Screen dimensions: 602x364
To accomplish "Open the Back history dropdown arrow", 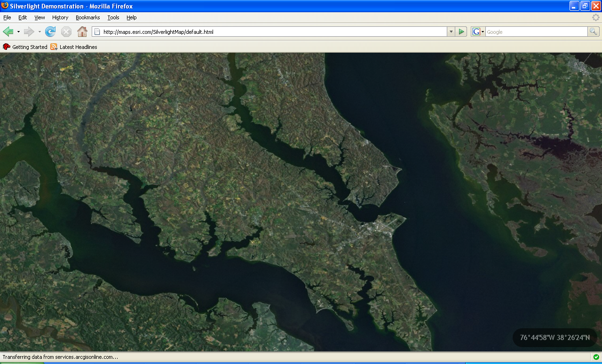I will point(18,32).
